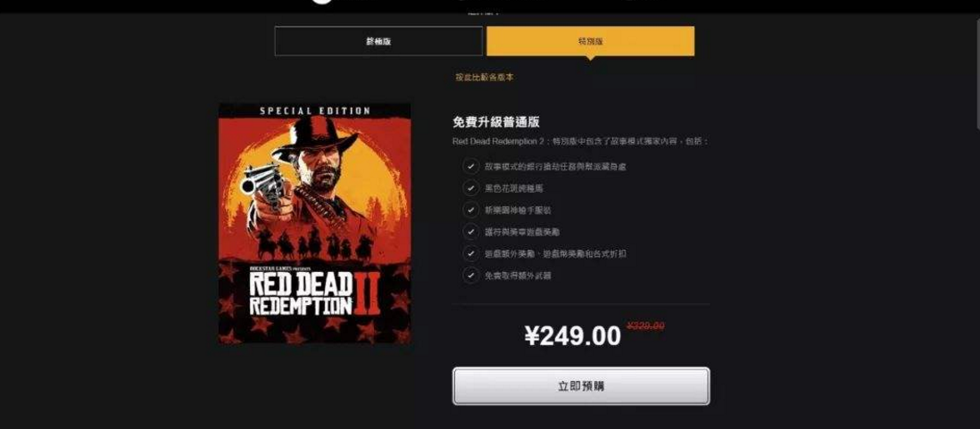Click the 立即預購 pre-order button
This screenshot has height=429, width=980.
[581, 386]
